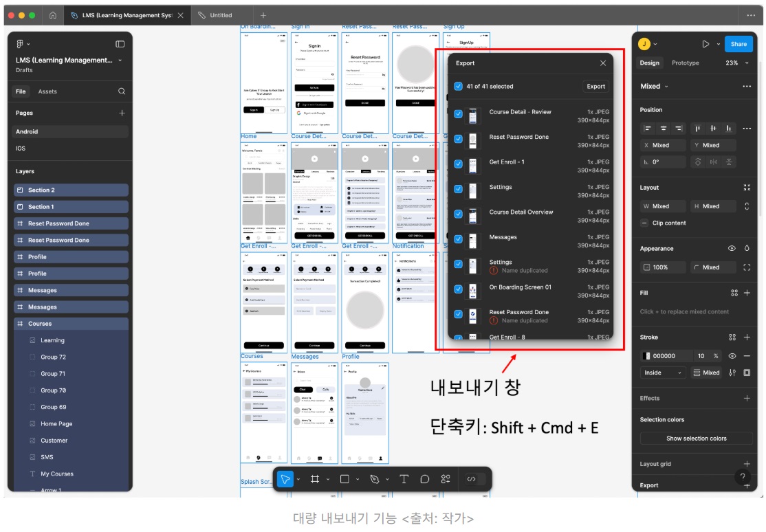This screenshot has height=532, width=766.
Task: Open the stroke Inside position dropdown
Action: 662,373
